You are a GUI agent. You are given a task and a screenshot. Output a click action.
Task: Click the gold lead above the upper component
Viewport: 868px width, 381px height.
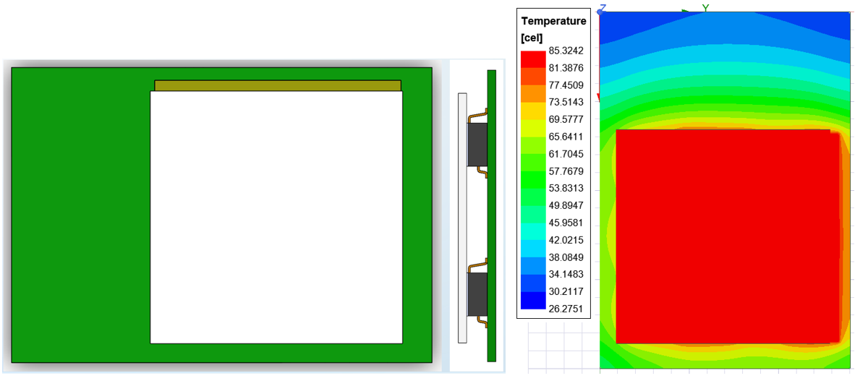point(478,115)
